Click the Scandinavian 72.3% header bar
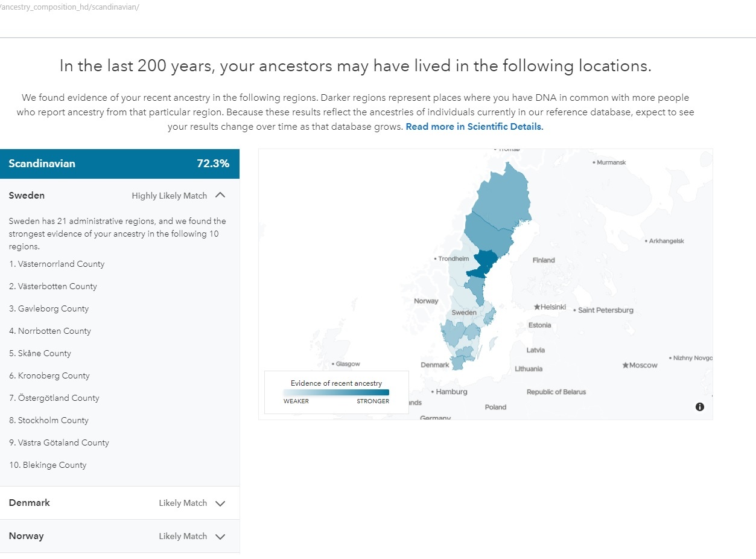Image resolution: width=756 pixels, height=559 pixels. click(120, 164)
